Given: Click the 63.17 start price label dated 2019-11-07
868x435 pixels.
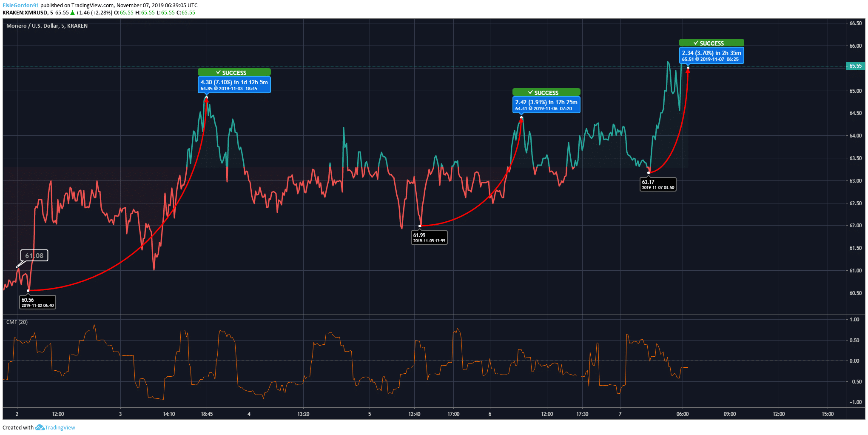Looking at the screenshot, I should 658,184.
